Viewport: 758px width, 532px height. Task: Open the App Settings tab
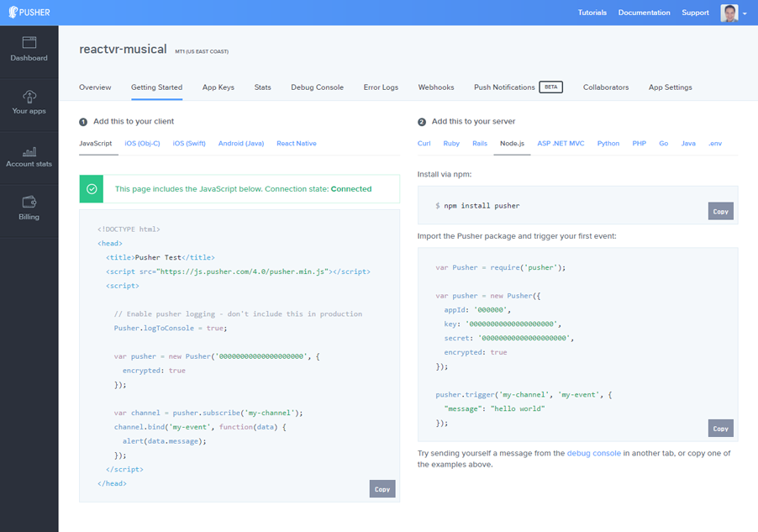pos(670,87)
